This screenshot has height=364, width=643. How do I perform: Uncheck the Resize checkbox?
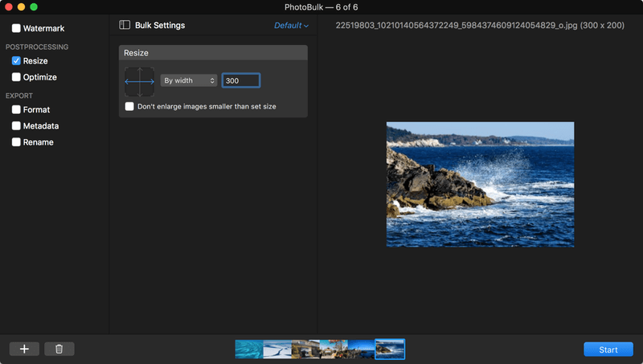pos(16,61)
